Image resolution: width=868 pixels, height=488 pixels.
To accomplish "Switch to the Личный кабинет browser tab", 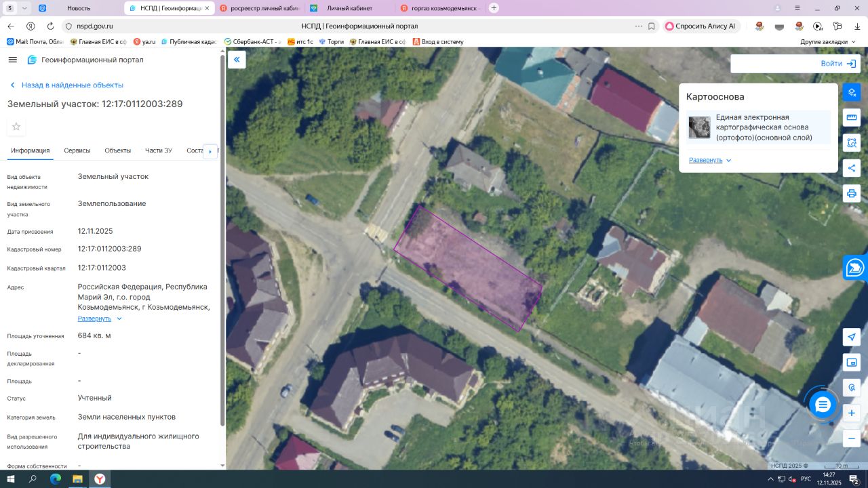I will pos(350,8).
